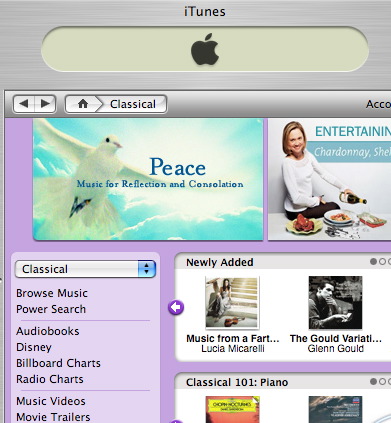This screenshot has width=391, height=423.
Task: Open Browse Music link
Action: click(x=52, y=293)
